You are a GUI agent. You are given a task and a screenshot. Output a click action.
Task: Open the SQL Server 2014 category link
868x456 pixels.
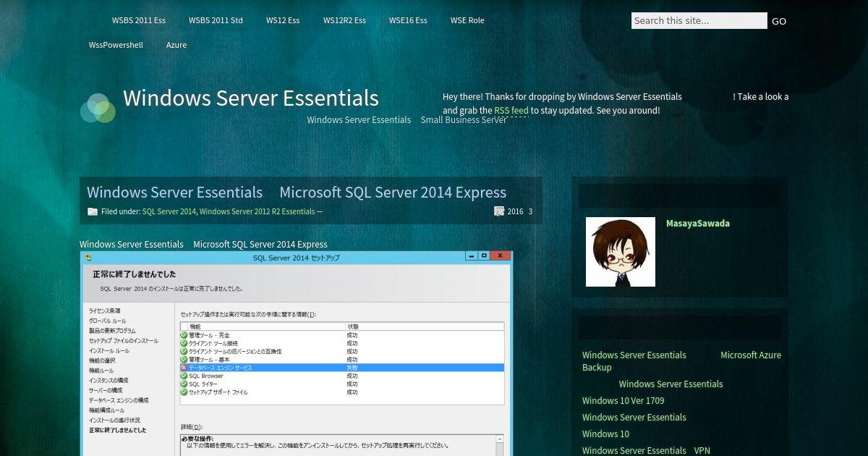pos(169,211)
